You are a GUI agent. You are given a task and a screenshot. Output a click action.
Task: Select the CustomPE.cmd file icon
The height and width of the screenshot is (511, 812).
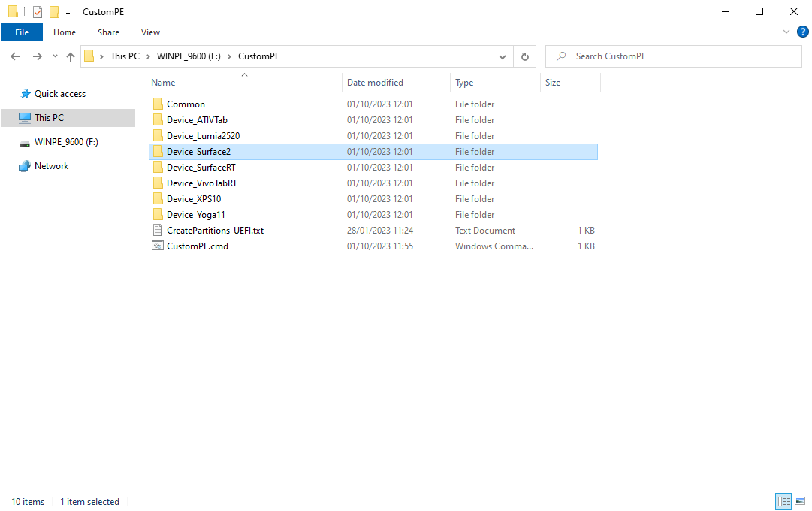point(158,246)
